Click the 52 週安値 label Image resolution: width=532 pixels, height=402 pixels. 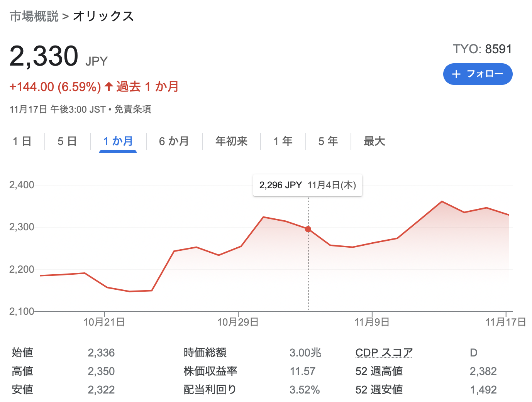[x=379, y=390]
